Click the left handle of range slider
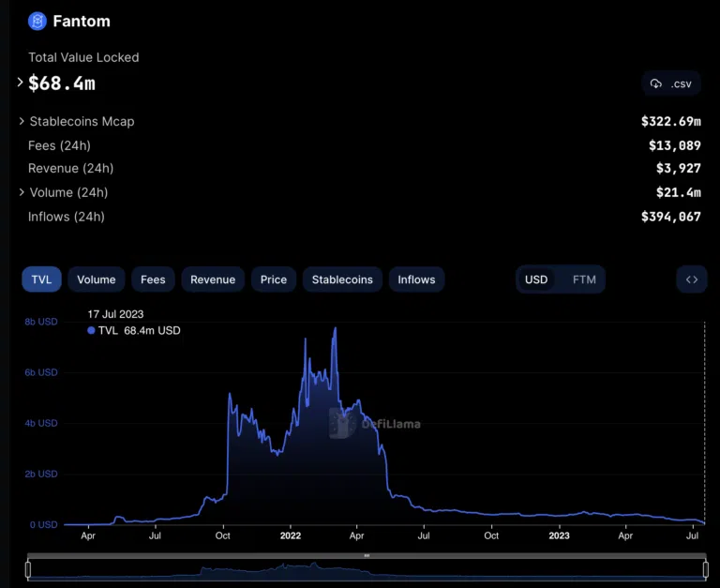Viewport: 720px width, 588px height. point(28,568)
